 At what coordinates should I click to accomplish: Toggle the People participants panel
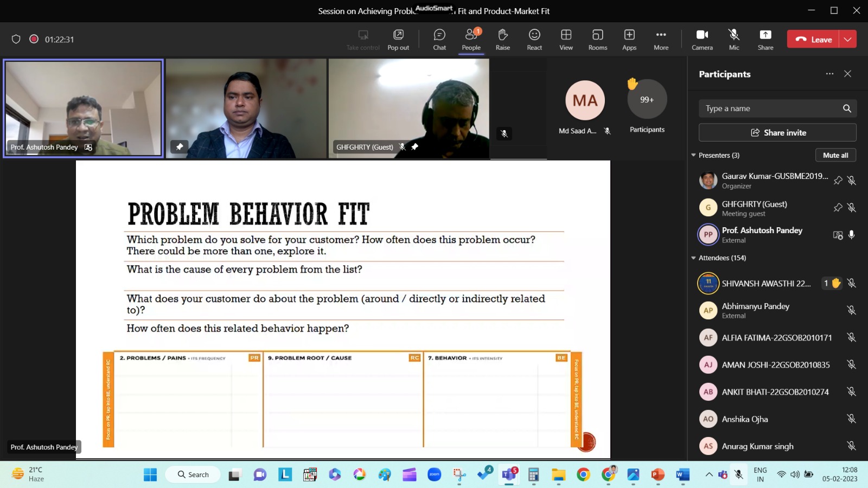click(471, 39)
